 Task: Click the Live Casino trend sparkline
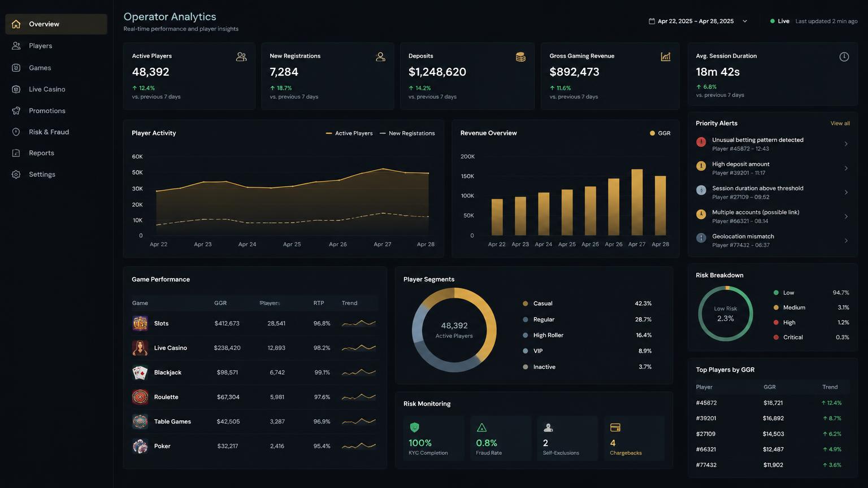359,347
